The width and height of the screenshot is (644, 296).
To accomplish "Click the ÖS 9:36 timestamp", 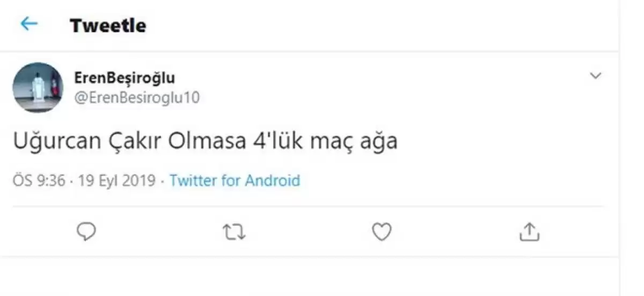I will pyautogui.click(x=39, y=181).
